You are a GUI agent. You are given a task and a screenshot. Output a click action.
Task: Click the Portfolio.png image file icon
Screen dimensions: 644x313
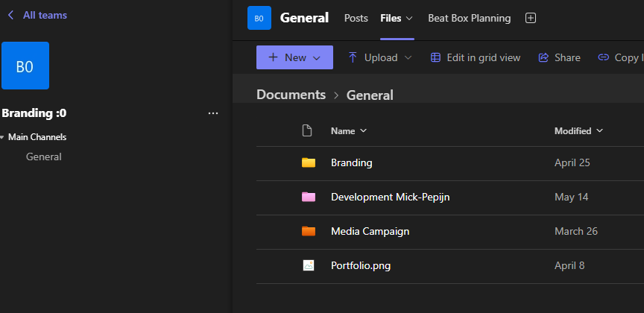point(309,265)
